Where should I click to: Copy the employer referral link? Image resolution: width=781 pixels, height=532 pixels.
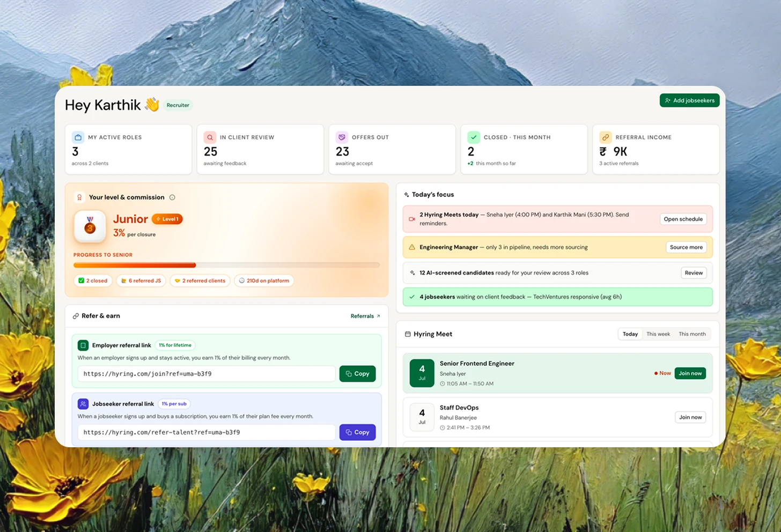point(357,374)
